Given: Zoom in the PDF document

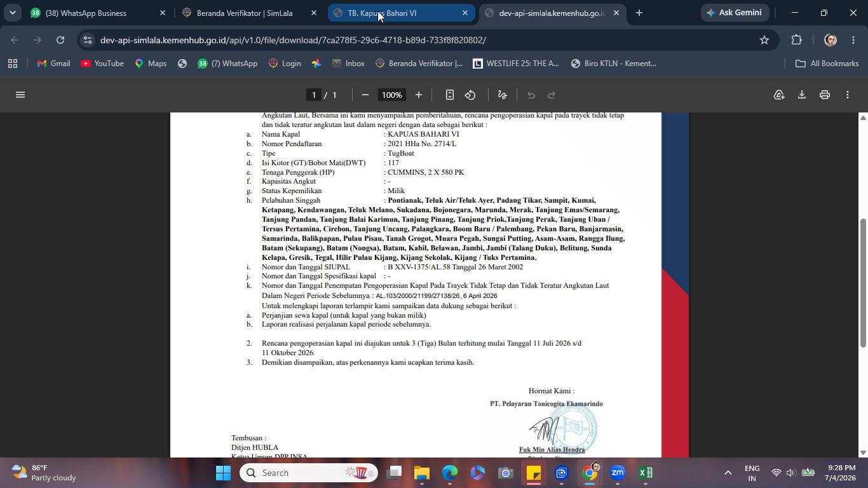Looking at the screenshot, I should point(418,95).
